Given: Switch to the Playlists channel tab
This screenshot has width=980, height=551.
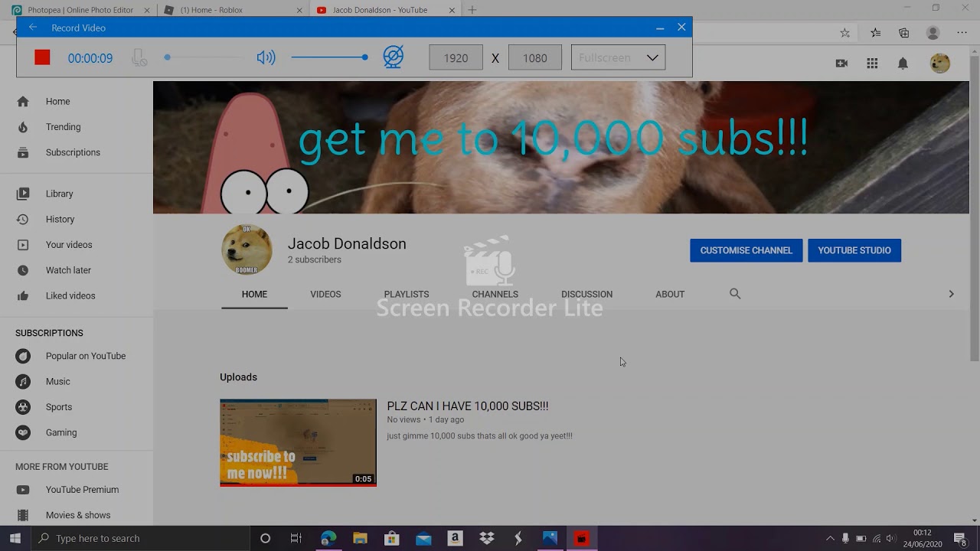Looking at the screenshot, I should click(x=407, y=294).
